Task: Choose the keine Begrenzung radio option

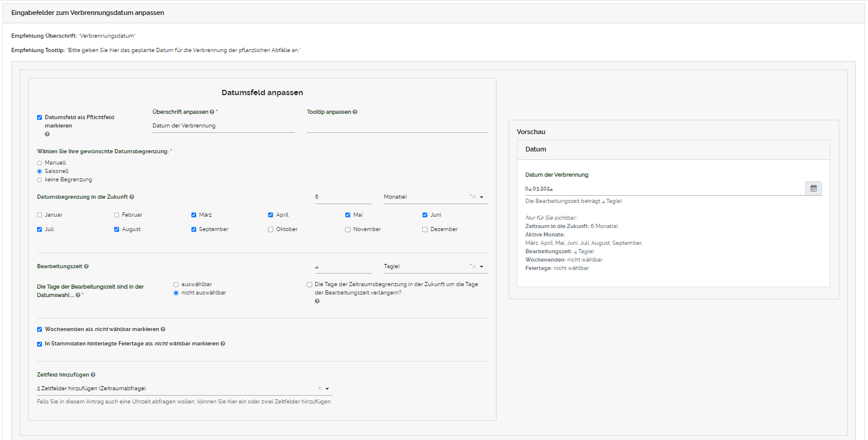Action: (x=39, y=180)
